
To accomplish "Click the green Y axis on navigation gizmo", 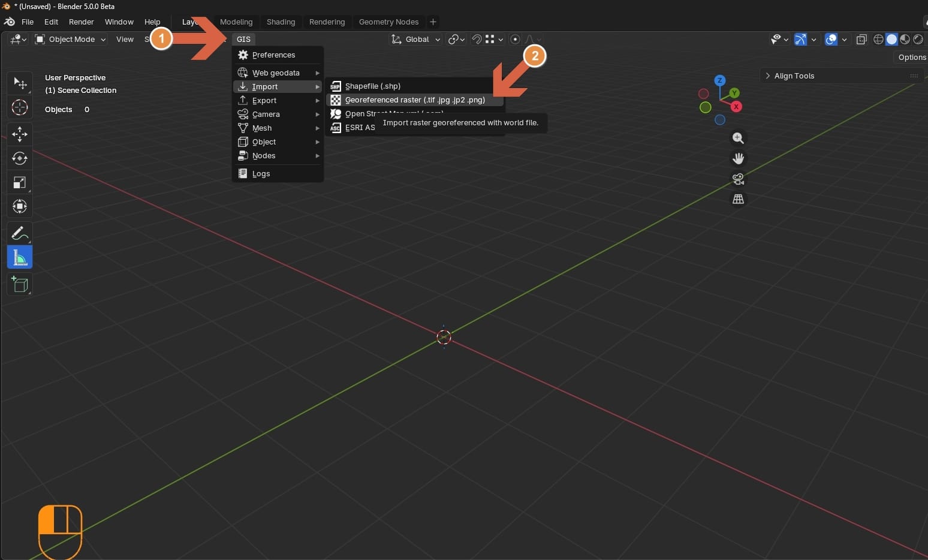I will pyautogui.click(x=734, y=93).
